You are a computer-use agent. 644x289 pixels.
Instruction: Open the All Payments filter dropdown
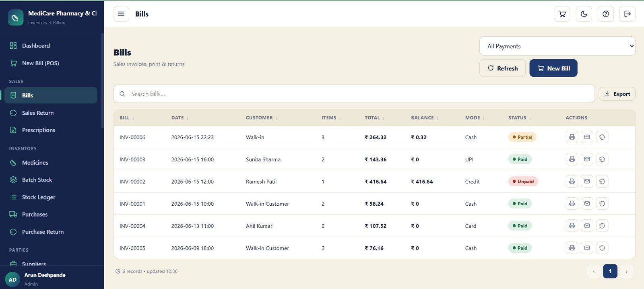[557, 46]
